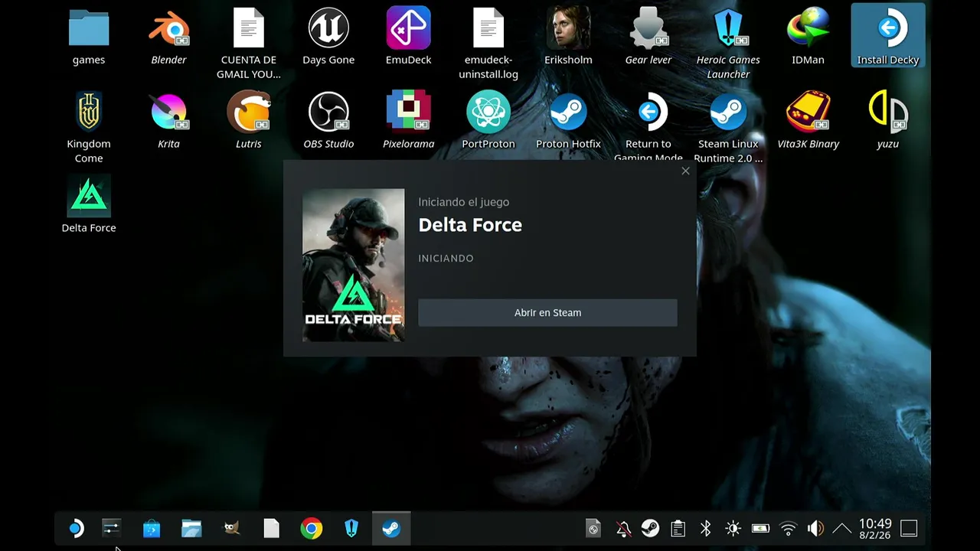Click the 'INICIANDO' status text
The width and height of the screenshot is (980, 551).
pos(446,258)
